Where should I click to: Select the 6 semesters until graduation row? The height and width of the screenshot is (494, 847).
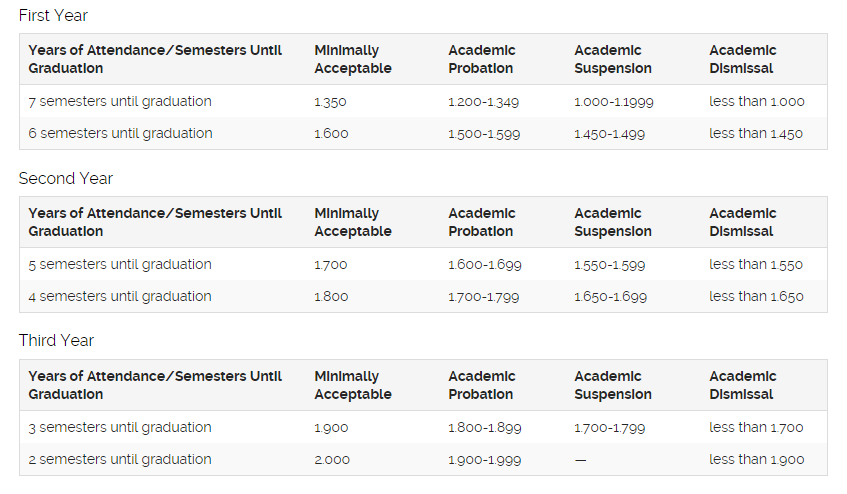120,134
